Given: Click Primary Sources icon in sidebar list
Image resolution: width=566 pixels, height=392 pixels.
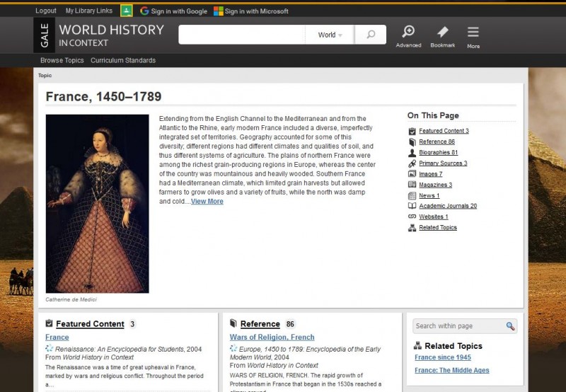Looking at the screenshot, I should pyautogui.click(x=412, y=163).
